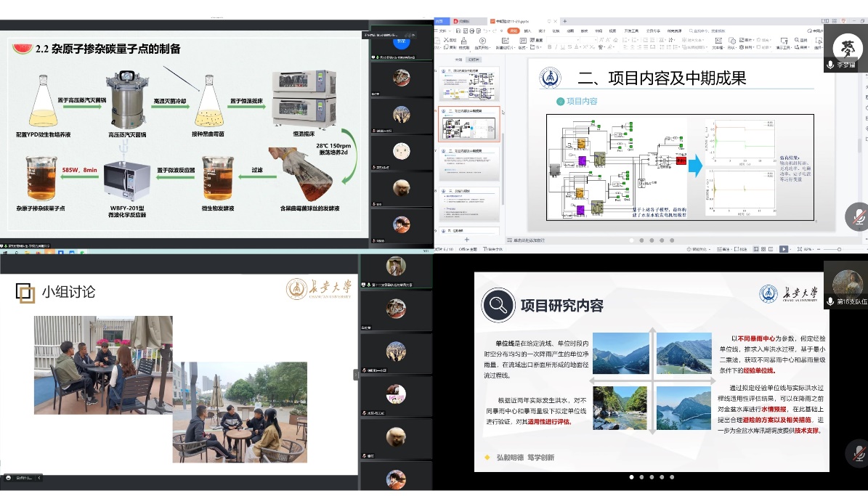Expand the reaction bar chevron at the bottom left
This screenshot has height=496, width=868.
click(x=39, y=477)
